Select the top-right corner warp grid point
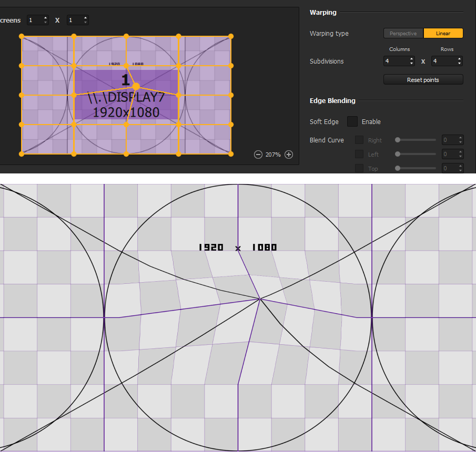 pos(231,36)
